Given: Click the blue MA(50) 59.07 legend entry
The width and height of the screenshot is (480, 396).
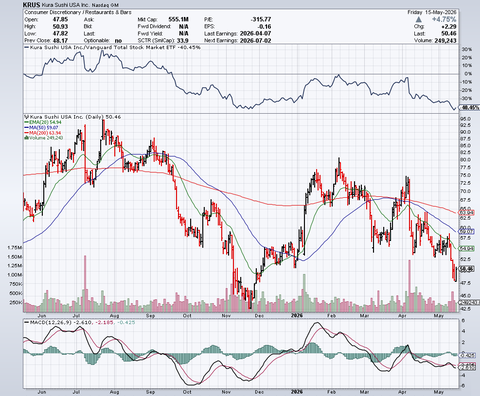Looking at the screenshot, I should (x=42, y=128).
